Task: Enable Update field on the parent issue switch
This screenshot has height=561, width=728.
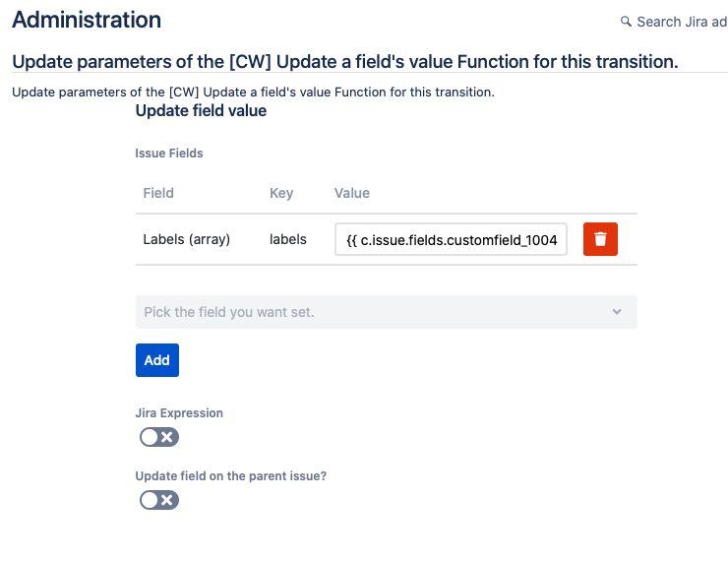Action: point(159,500)
